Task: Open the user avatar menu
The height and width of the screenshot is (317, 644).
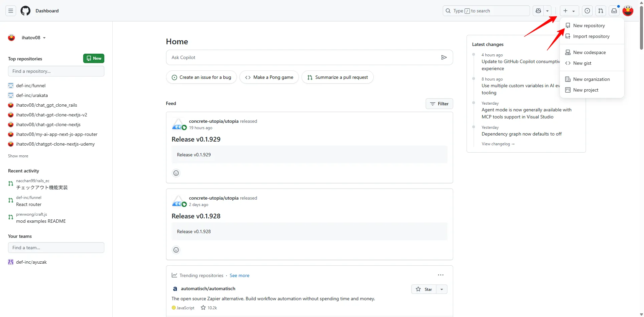Action: (x=628, y=11)
